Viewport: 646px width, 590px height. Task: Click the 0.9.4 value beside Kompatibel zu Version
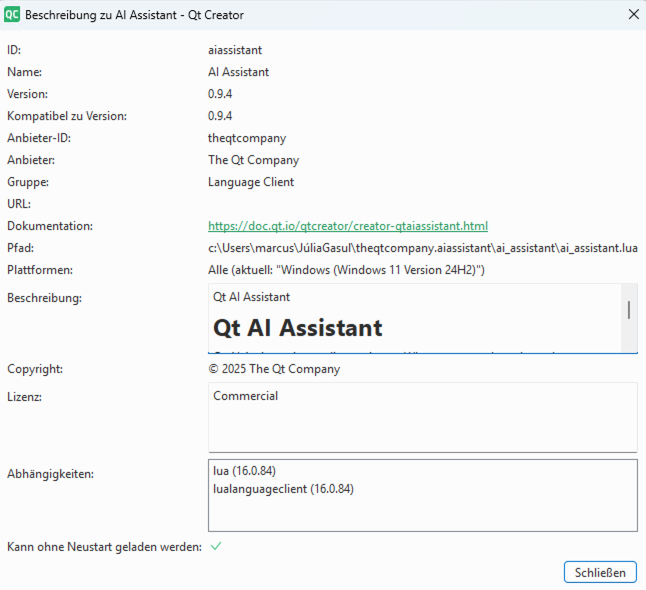pyautogui.click(x=220, y=116)
